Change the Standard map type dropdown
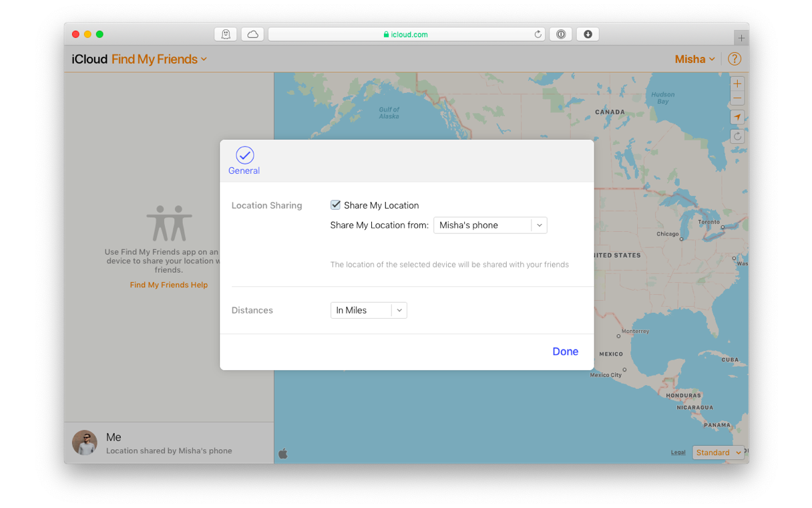Viewport: 812px width, 508px height. point(718,453)
